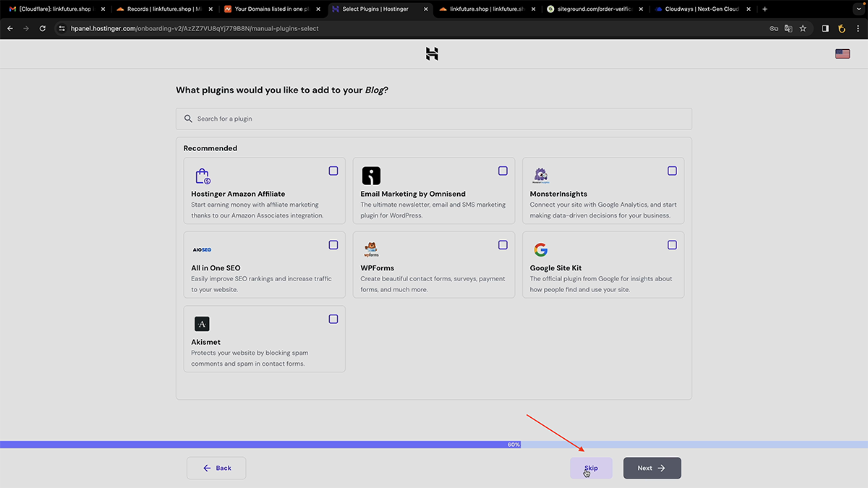Go back in browser history

[10, 28]
